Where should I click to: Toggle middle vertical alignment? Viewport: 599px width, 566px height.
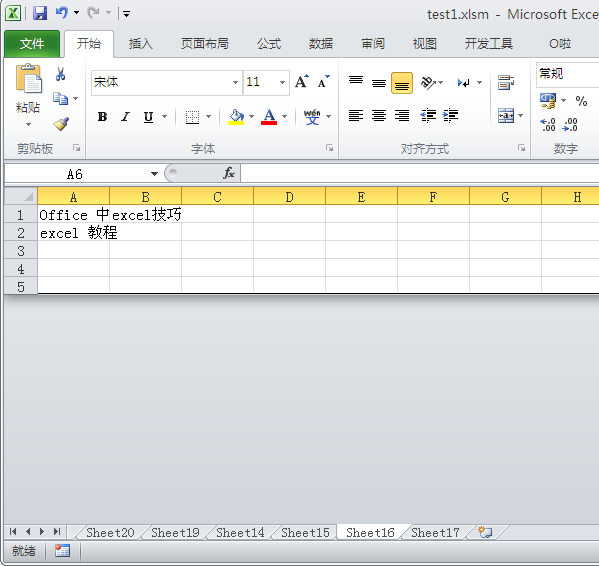point(379,82)
